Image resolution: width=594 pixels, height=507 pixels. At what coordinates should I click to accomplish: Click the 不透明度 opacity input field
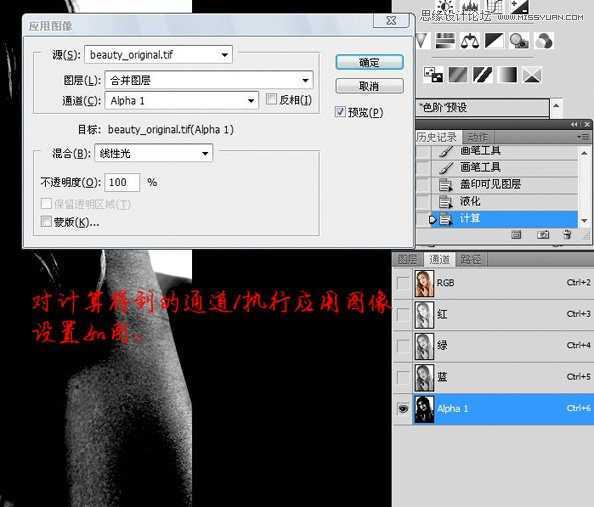122,182
